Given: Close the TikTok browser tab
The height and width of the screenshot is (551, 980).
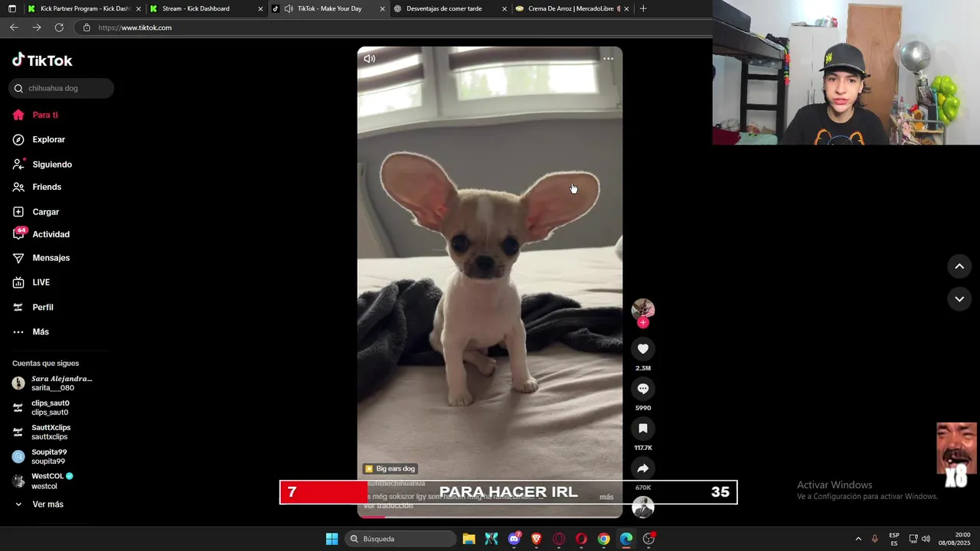Looking at the screenshot, I should (x=383, y=9).
